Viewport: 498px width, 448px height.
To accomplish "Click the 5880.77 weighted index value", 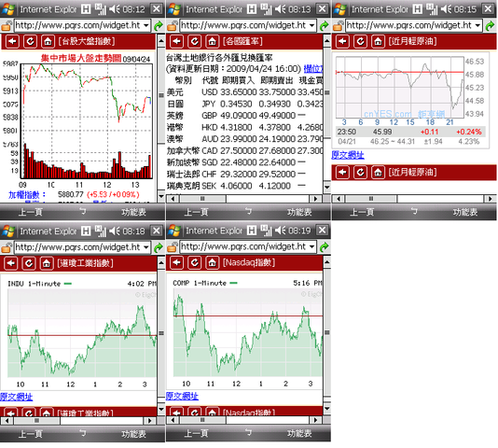I will [71, 194].
